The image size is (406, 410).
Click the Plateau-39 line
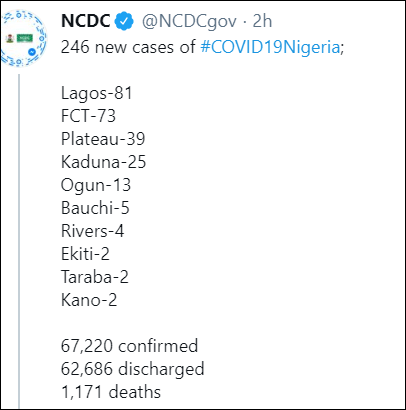pos(103,139)
